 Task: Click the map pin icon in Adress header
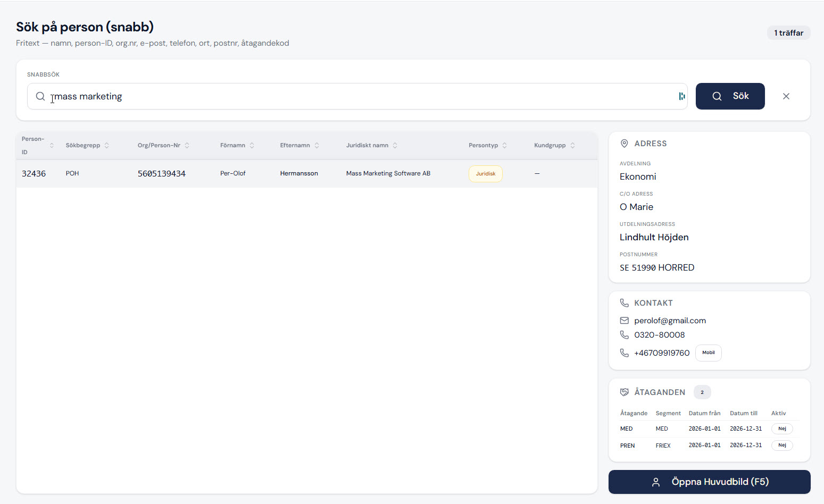[x=625, y=144]
